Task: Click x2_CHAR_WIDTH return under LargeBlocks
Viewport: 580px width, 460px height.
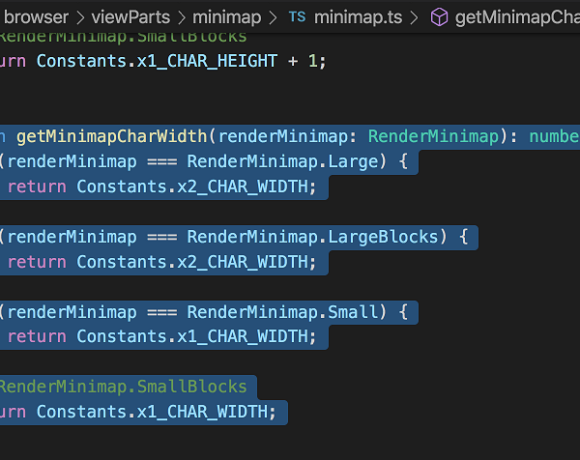Action: click(242, 262)
